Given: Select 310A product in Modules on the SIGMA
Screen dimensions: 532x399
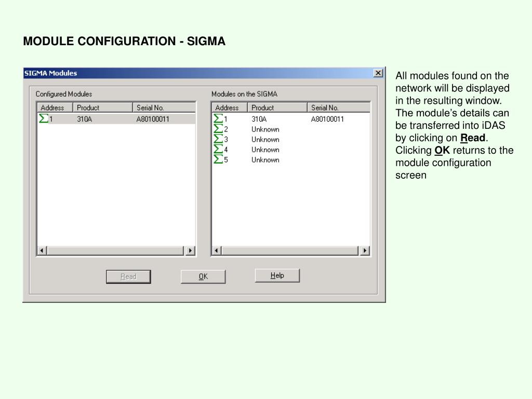Looking at the screenshot, I should [259, 119].
